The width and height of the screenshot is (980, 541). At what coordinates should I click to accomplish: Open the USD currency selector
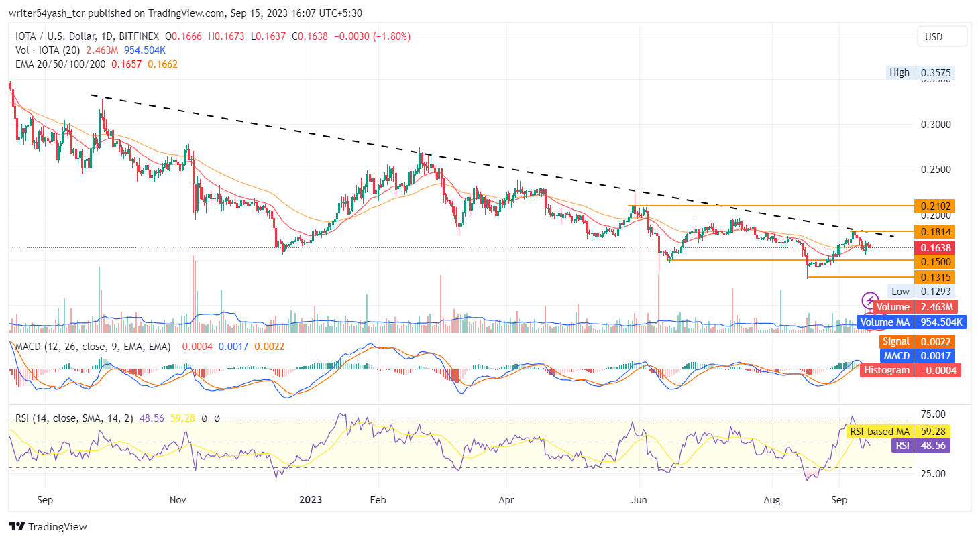coord(942,37)
